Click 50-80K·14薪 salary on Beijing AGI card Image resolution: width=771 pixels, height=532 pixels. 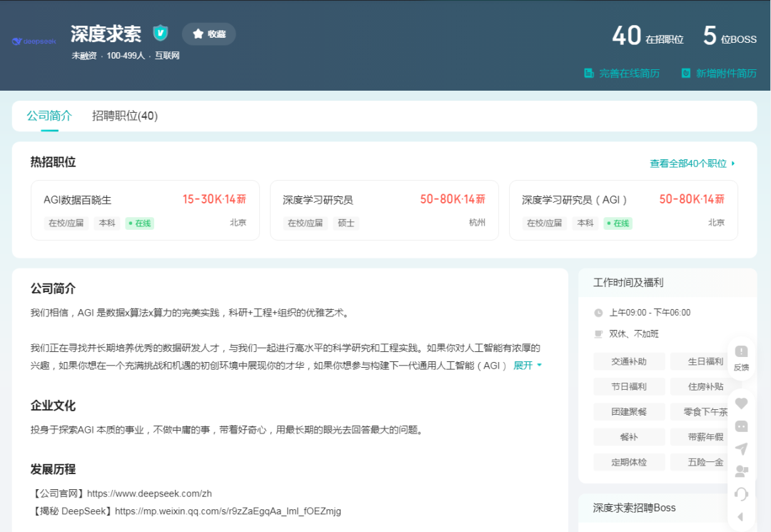tap(691, 199)
